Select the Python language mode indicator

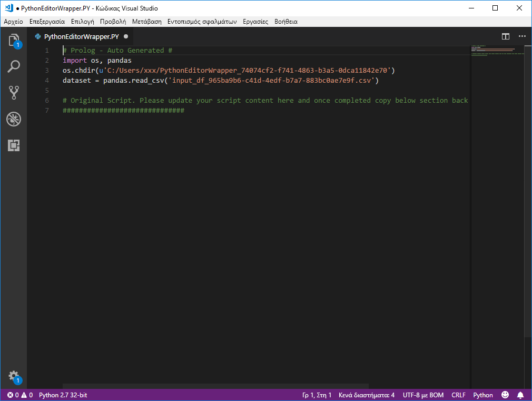coord(483,395)
